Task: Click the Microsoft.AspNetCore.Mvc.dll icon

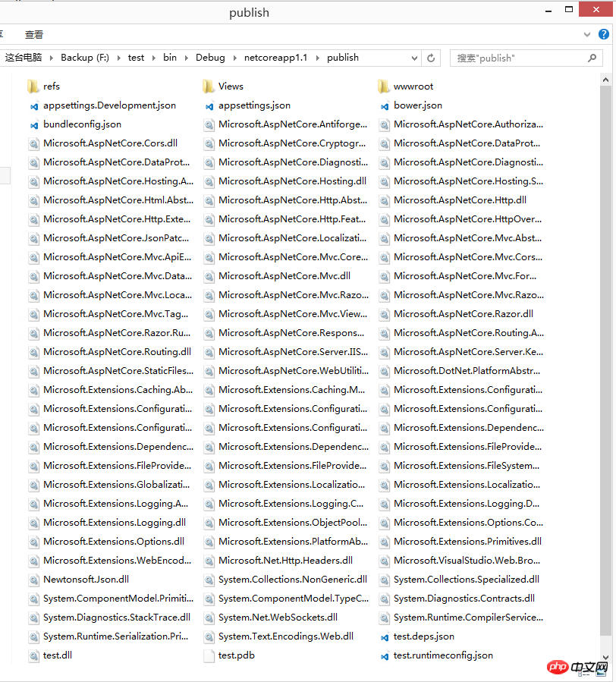Action: pyautogui.click(x=209, y=277)
